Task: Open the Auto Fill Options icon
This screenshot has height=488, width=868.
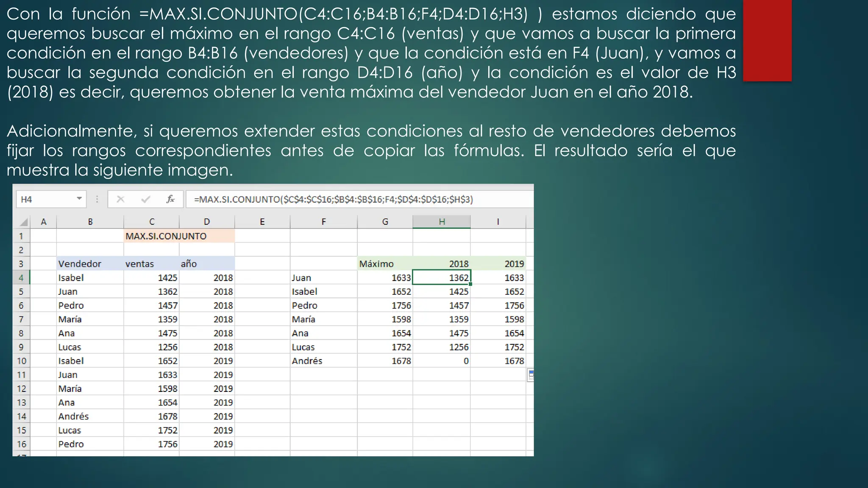Action: [x=531, y=375]
